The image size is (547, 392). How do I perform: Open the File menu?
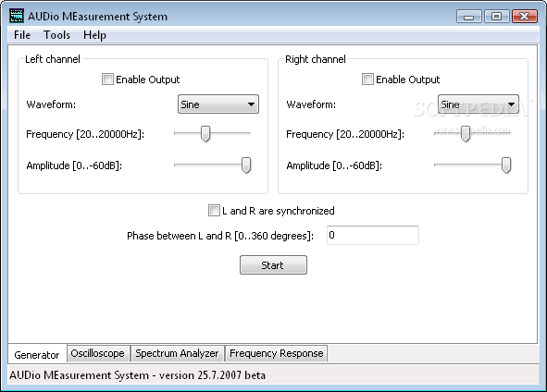pyautogui.click(x=22, y=35)
